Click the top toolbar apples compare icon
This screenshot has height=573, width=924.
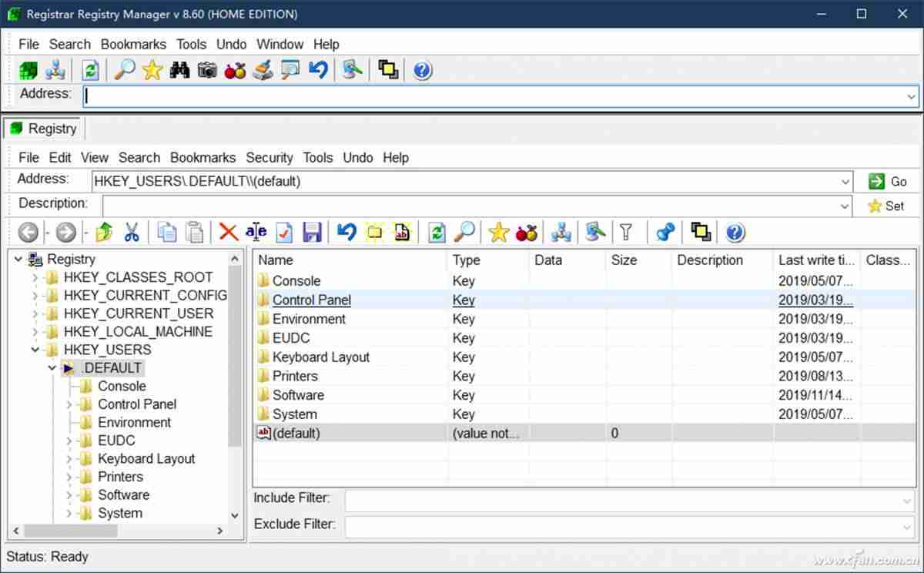pos(235,71)
